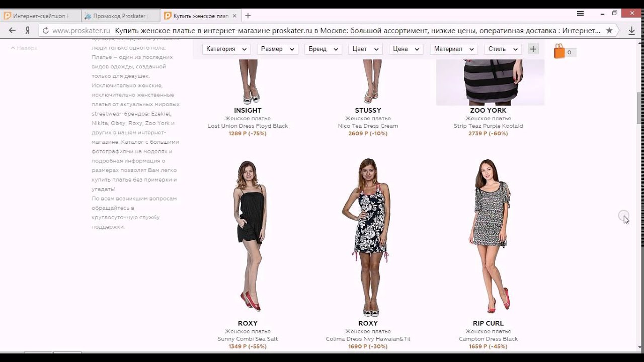Open the INSIGHT brand link
644x362 pixels.
point(248,110)
